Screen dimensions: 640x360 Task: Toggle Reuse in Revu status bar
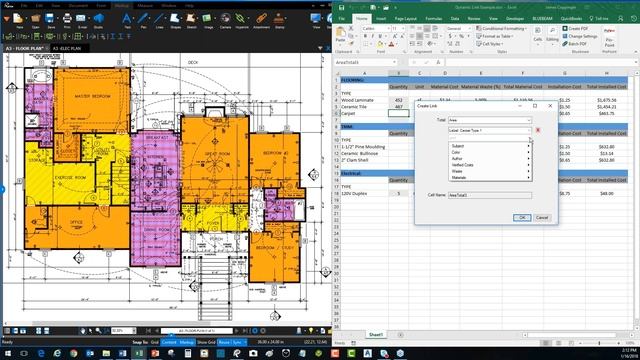point(224,342)
